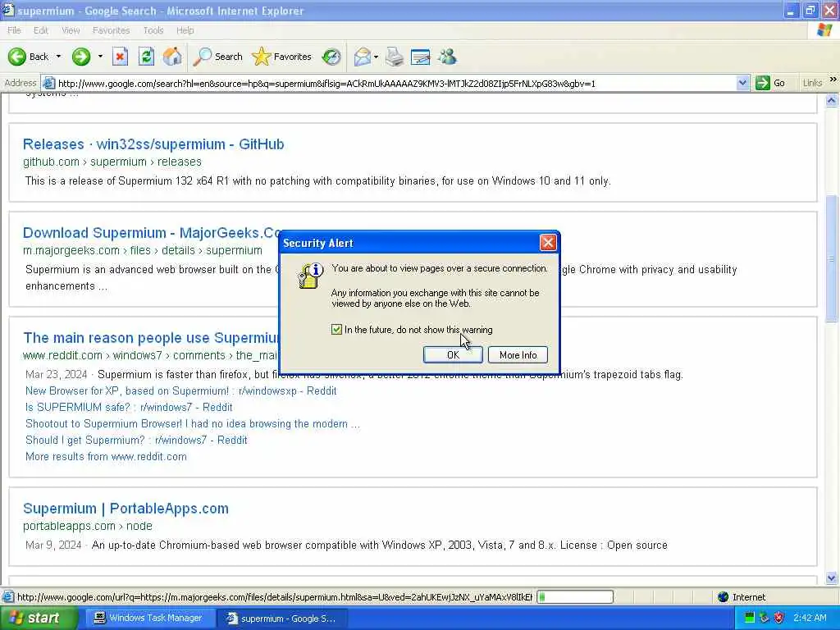The width and height of the screenshot is (840, 630).
Task: Expand the address bar dropdown arrow
Action: [742, 83]
